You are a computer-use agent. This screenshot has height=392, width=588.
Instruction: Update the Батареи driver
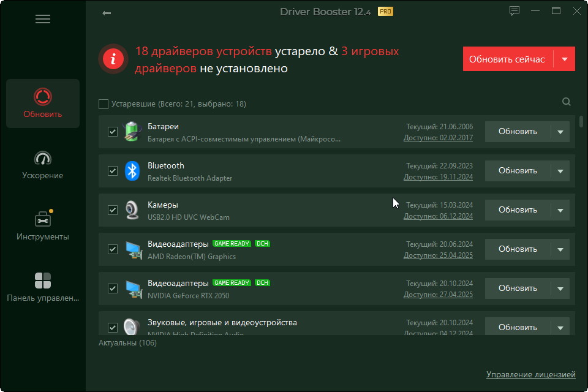[518, 132]
